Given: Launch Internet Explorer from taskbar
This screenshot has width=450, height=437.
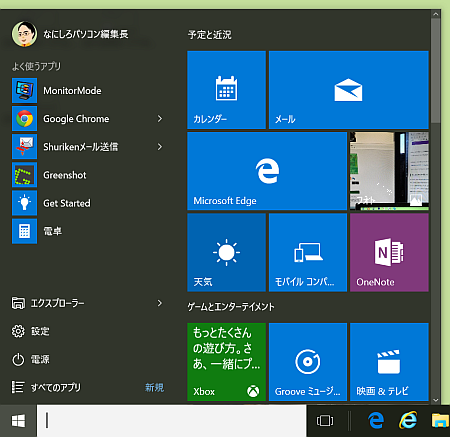Looking at the screenshot, I should 408,420.
